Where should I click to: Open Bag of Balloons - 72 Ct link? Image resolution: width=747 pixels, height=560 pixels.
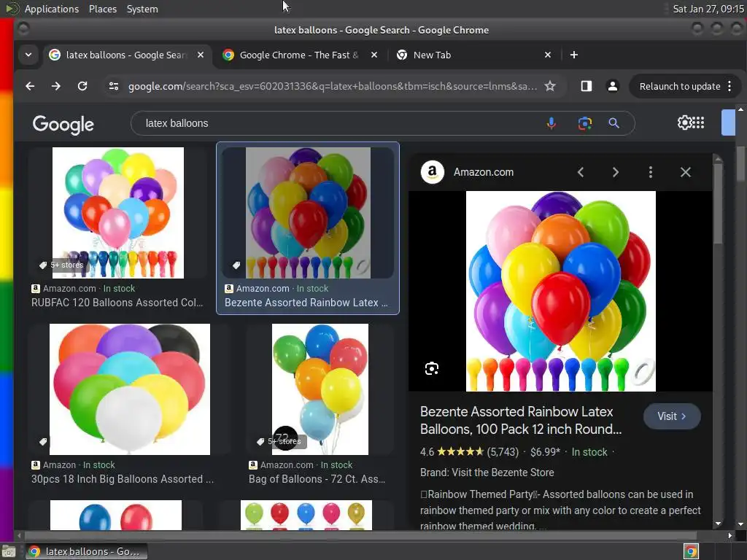coord(317,479)
